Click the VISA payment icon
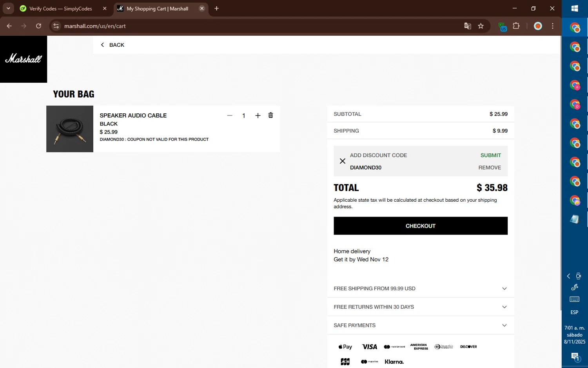 coord(369,347)
